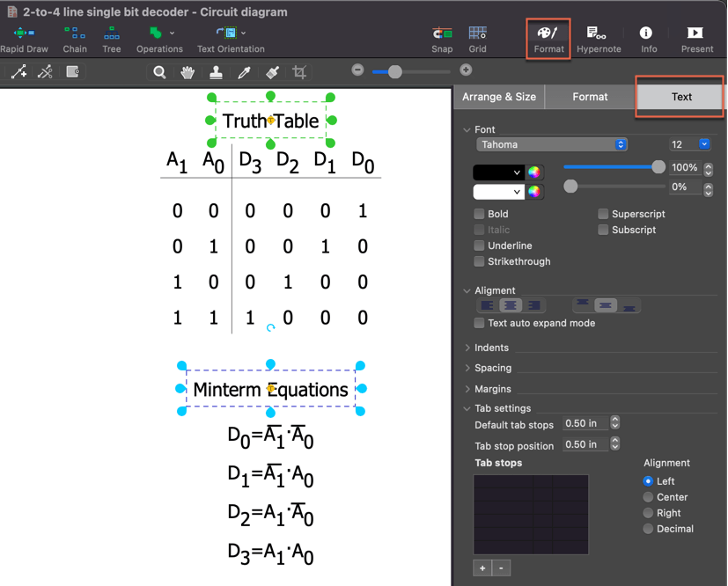The height and width of the screenshot is (586, 728).
Task: Select the Decimal tab stop alignment
Action: click(647, 529)
